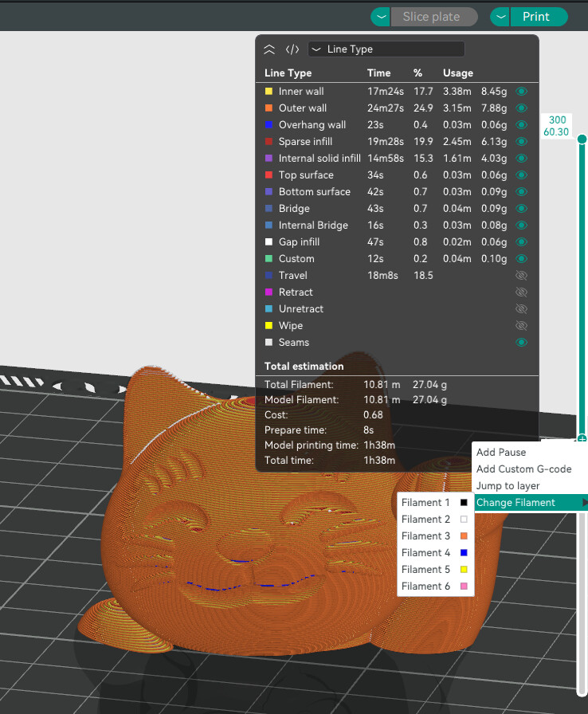
Task: Click the Usage column header
Action: click(x=458, y=73)
